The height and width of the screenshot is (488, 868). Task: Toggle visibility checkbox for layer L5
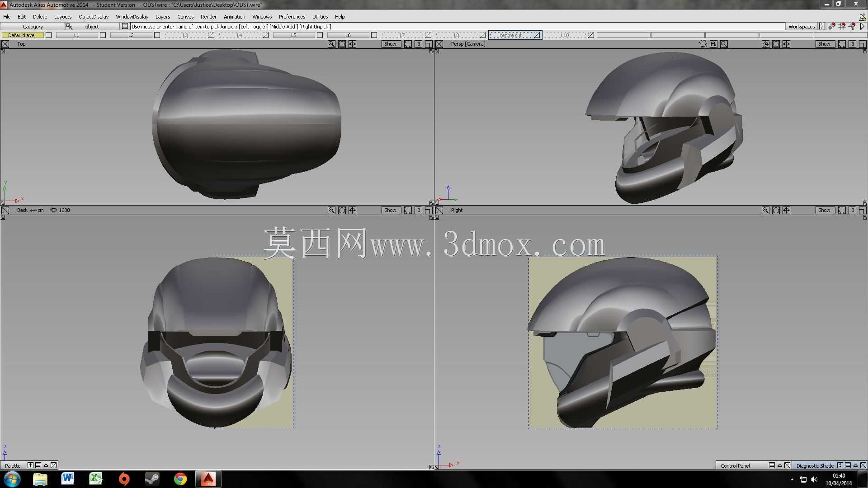[x=320, y=35]
